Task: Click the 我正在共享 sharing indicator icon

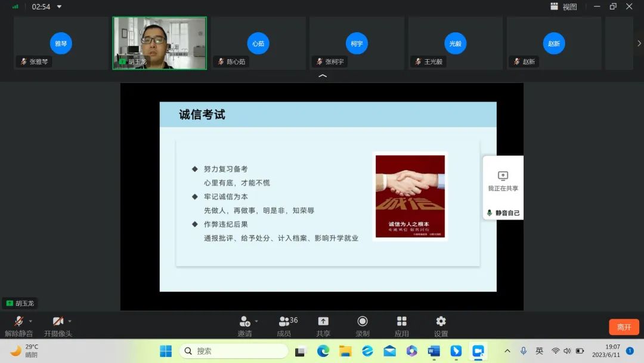Action: 503,176
